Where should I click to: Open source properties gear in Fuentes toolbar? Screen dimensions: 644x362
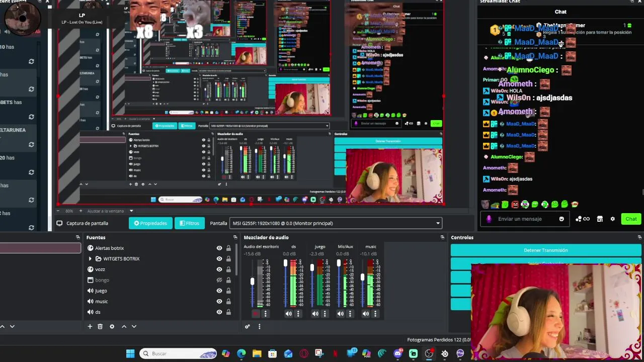(112, 326)
